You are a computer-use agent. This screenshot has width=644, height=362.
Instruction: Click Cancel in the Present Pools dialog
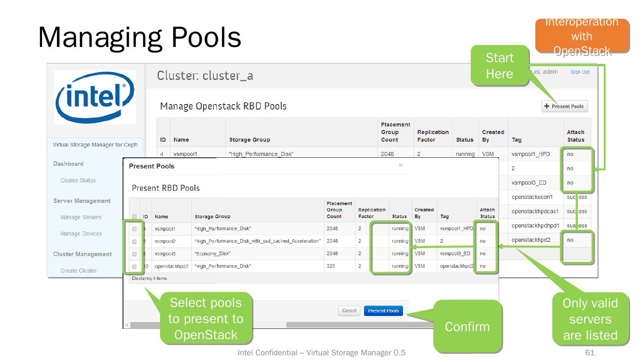coord(349,311)
